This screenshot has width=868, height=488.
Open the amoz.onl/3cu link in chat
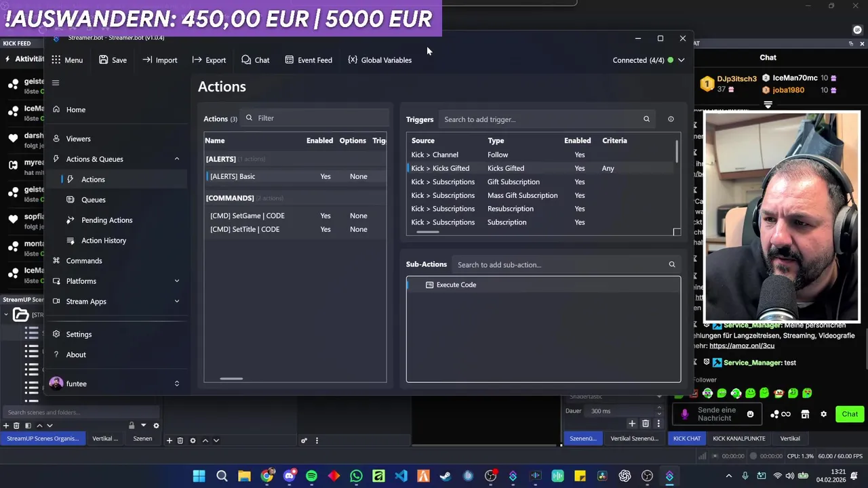click(x=742, y=346)
